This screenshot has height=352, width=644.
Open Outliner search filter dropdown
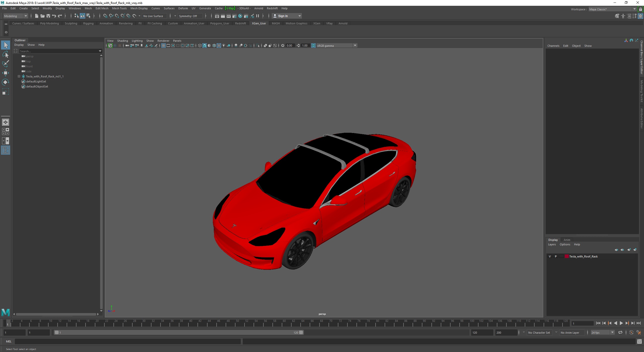click(x=100, y=51)
